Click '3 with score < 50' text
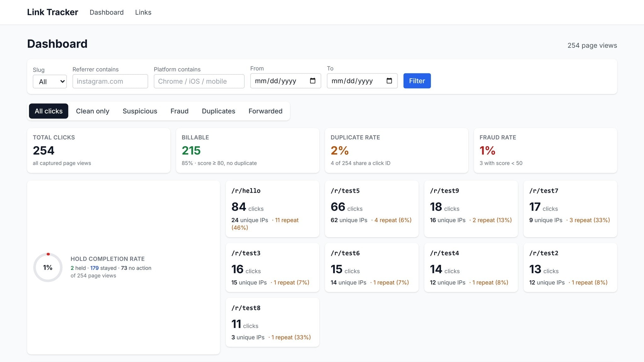This screenshot has height=362, width=644. [x=501, y=163]
